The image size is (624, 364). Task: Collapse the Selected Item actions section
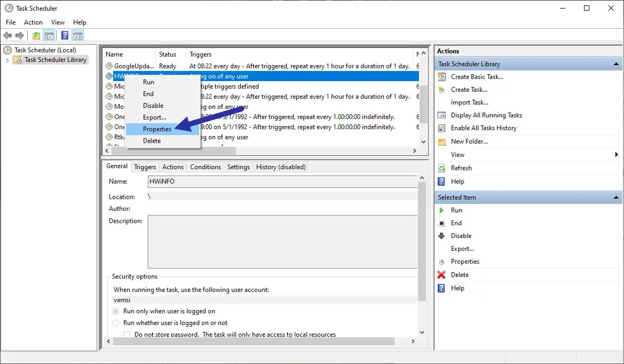[616, 197]
